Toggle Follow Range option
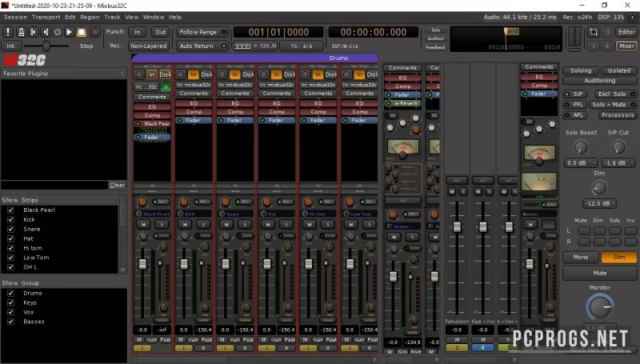 (202, 32)
